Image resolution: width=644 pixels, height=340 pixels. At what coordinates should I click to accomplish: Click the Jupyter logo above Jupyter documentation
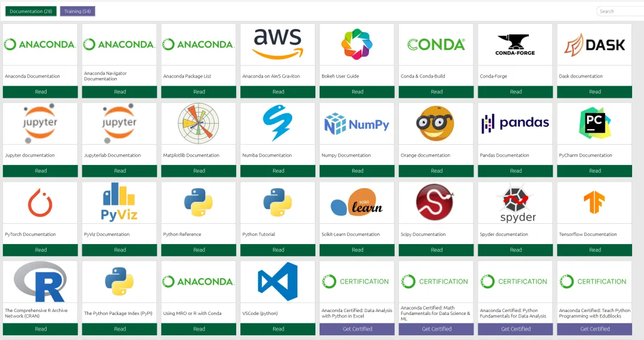41,123
